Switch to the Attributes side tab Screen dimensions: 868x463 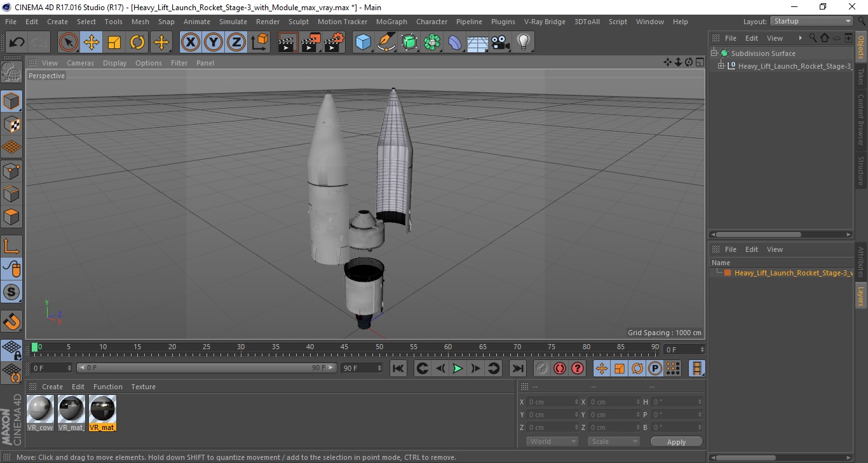click(x=861, y=261)
